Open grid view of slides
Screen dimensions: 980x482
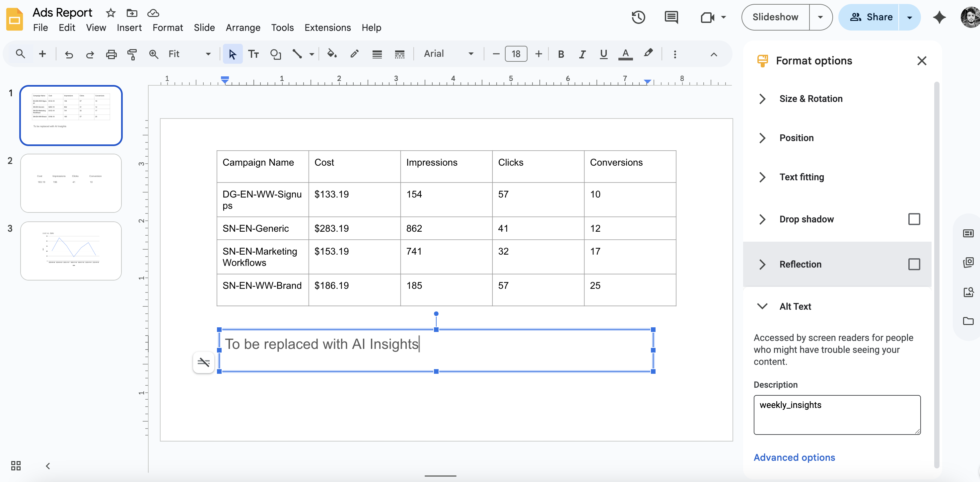(16, 466)
